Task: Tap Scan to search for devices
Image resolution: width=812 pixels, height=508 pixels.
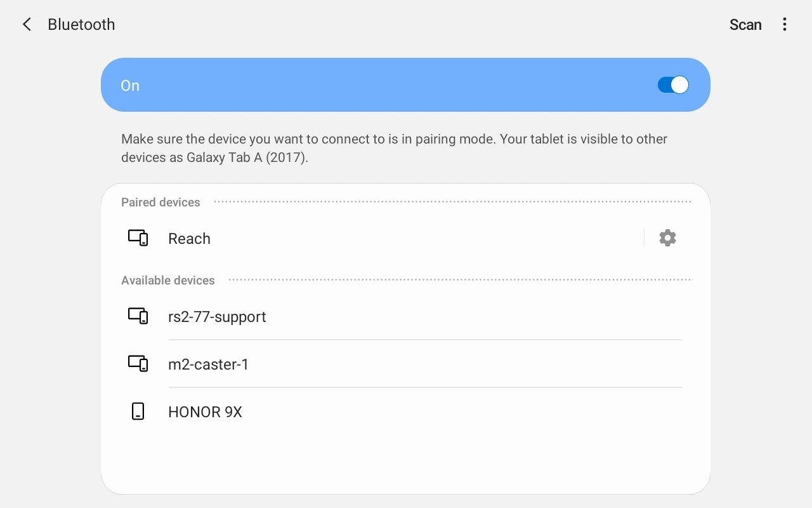Action: click(x=745, y=24)
